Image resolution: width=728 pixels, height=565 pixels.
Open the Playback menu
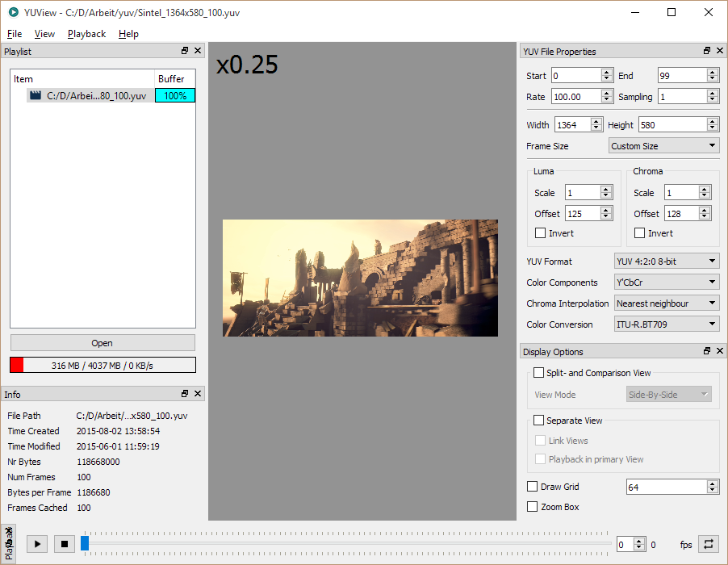pos(86,34)
